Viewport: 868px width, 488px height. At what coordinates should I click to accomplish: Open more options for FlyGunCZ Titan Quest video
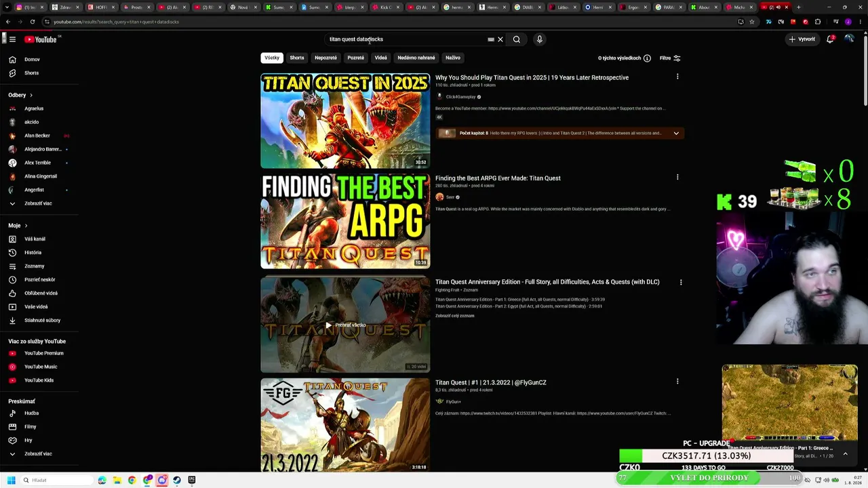[677, 382]
